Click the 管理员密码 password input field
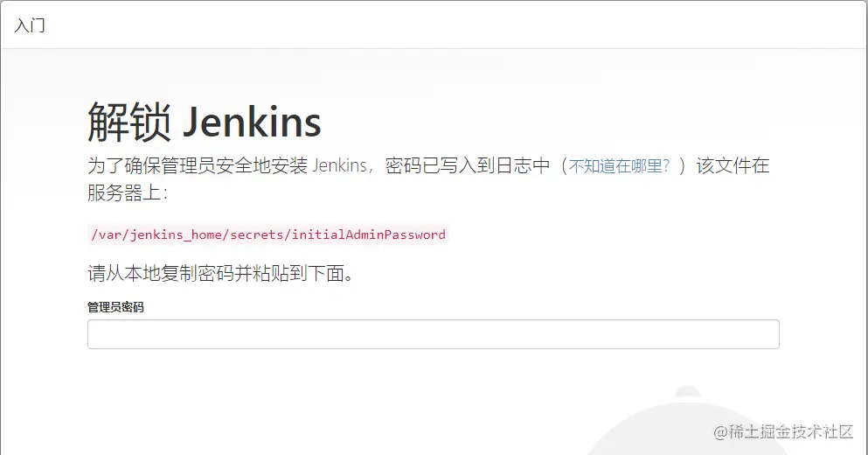 coord(433,334)
